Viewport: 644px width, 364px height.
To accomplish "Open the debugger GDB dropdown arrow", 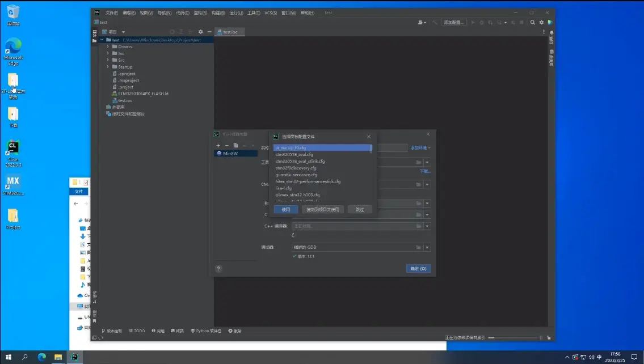I will (427, 247).
